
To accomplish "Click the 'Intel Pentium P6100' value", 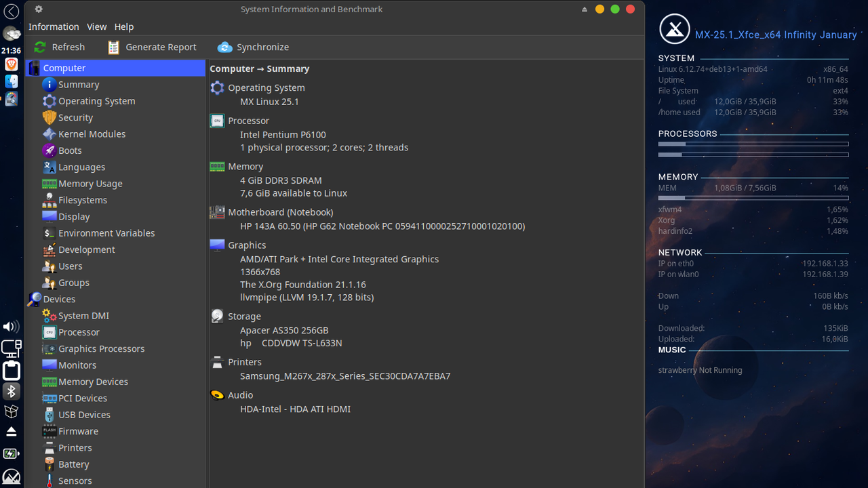I will tap(283, 135).
